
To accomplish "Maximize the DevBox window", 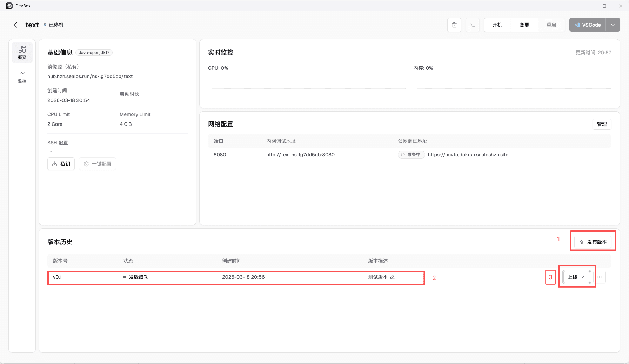I will click(x=604, y=6).
